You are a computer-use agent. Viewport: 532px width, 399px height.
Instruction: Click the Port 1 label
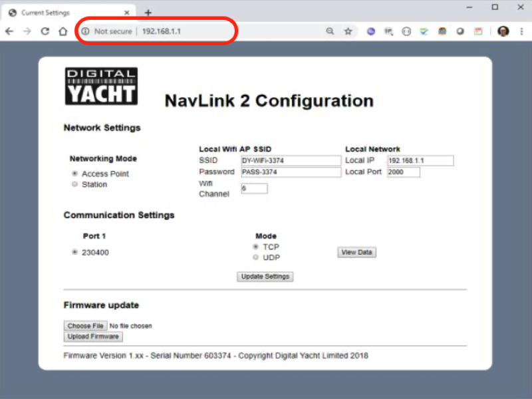tap(94, 236)
